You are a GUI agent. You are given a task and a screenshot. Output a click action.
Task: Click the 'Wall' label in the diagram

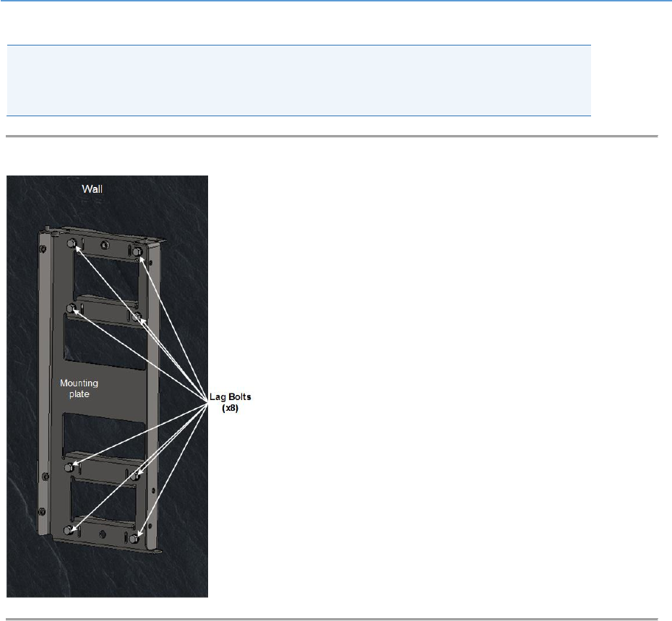click(x=92, y=189)
